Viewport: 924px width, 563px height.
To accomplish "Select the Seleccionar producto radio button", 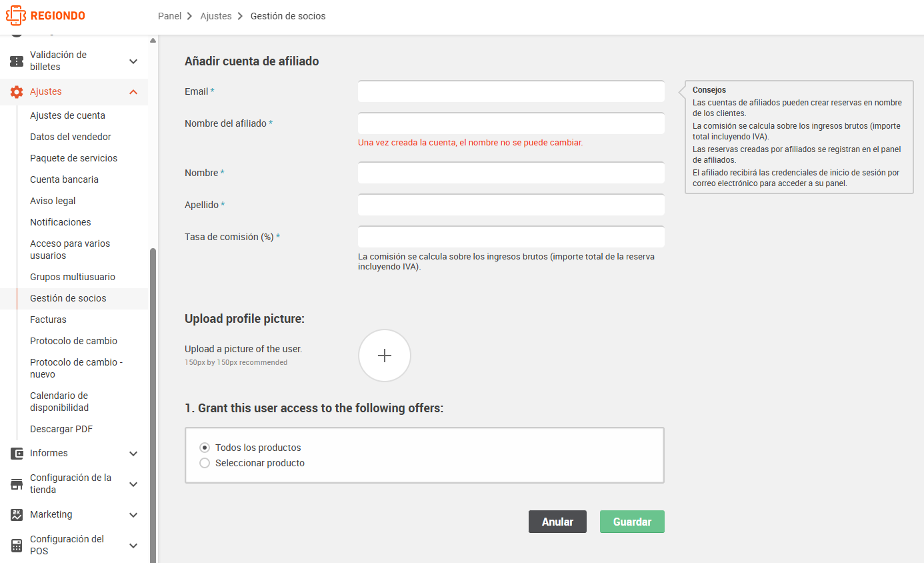I will 205,463.
